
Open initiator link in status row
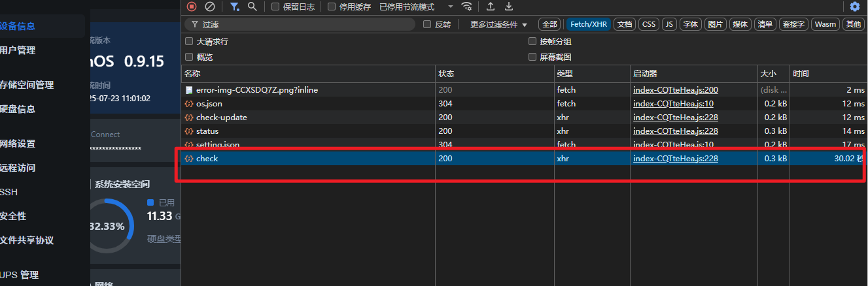point(676,131)
